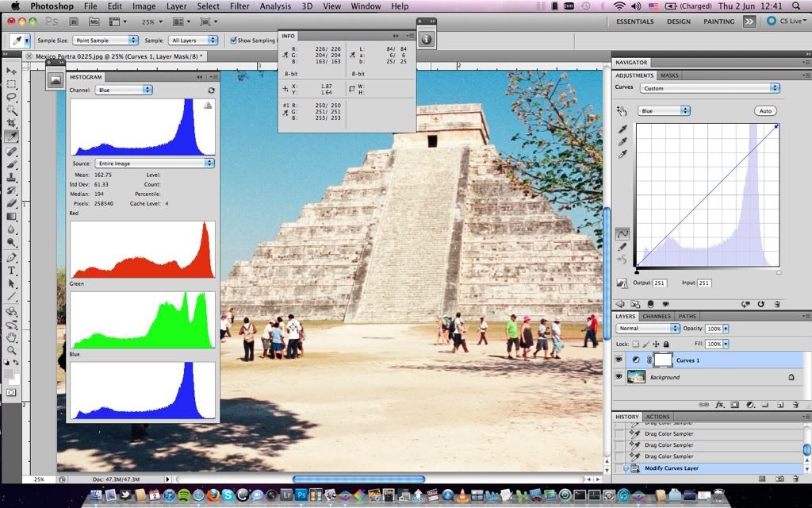Click the lock all icon in Layers

tap(668, 344)
